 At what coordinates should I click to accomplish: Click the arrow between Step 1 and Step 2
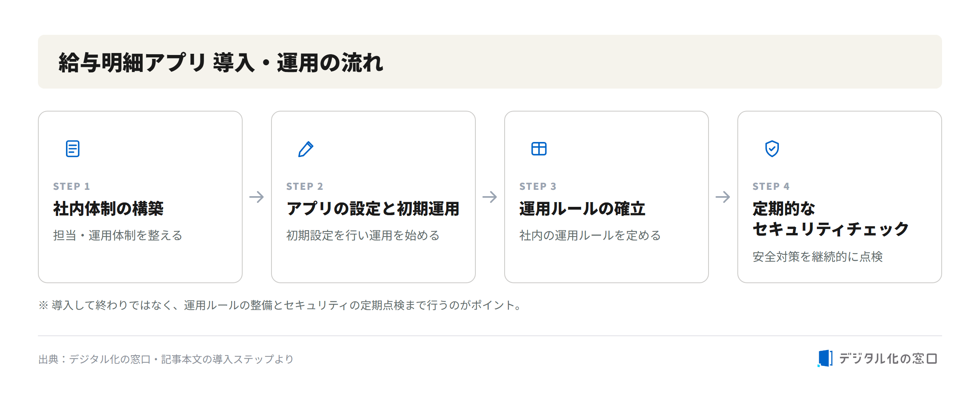256,197
